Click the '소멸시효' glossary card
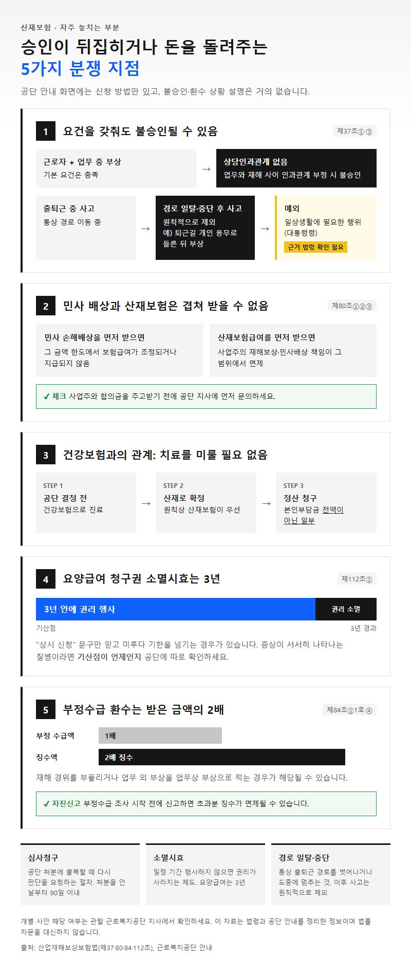The height and width of the screenshot is (980, 411). 206,874
